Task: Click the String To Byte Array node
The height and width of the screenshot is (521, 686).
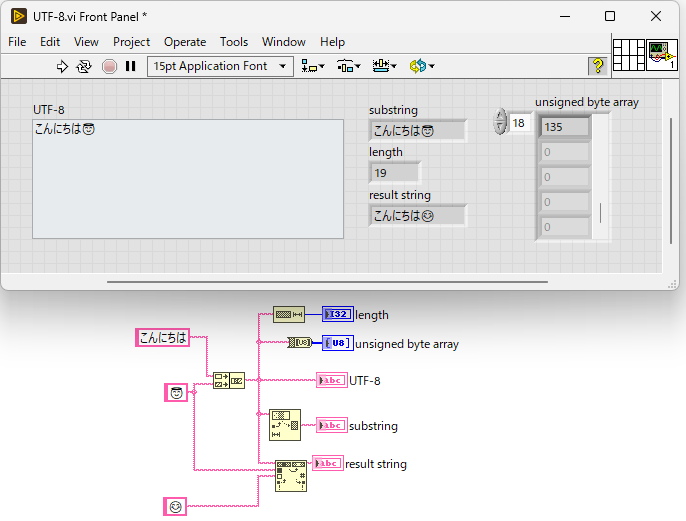Action: pos(299,342)
